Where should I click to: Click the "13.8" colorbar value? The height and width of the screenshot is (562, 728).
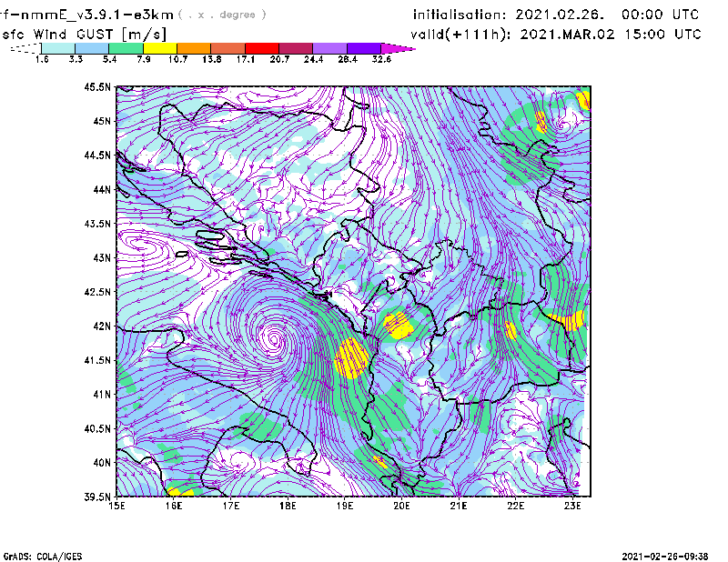coord(212,59)
